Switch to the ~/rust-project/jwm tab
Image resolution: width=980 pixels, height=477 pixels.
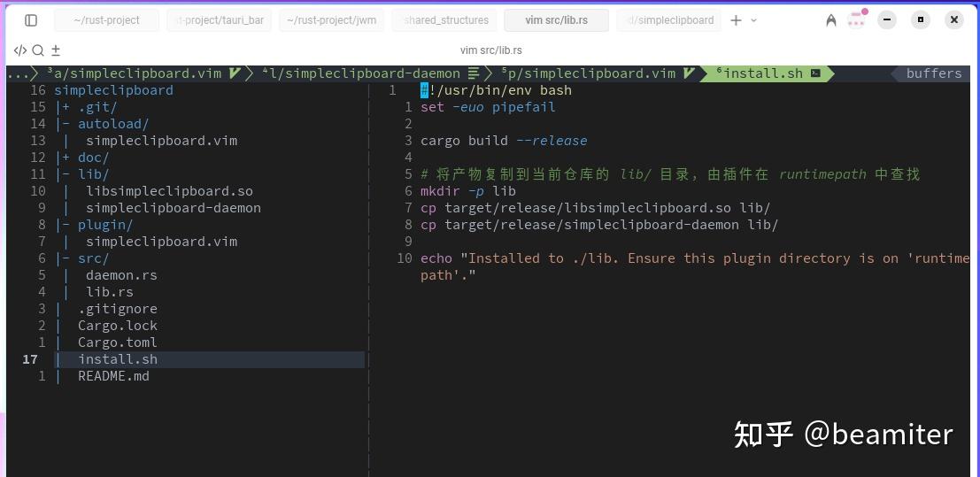point(331,20)
